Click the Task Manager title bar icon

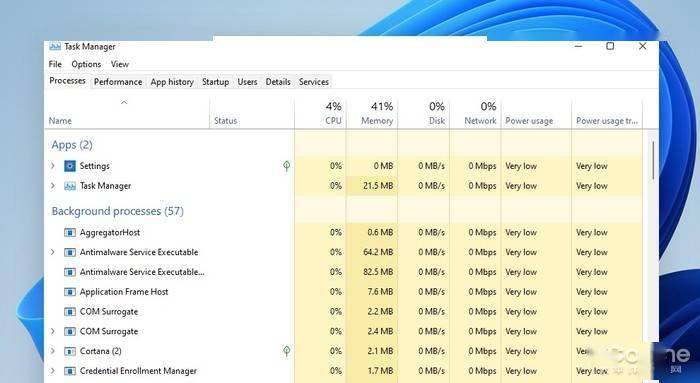(x=55, y=46)
